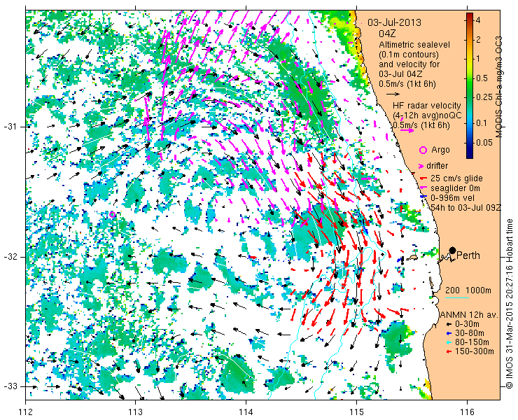The image size is (518, 420).
Task: Click the dark blue bottom of colorbar
Action: click(x=470, y=155)
